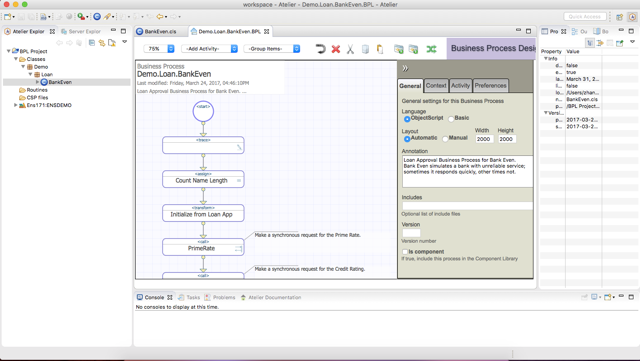Click the scissors cut icon
Image resolution: width=640 pixels, height=361 pixels.
350,49
